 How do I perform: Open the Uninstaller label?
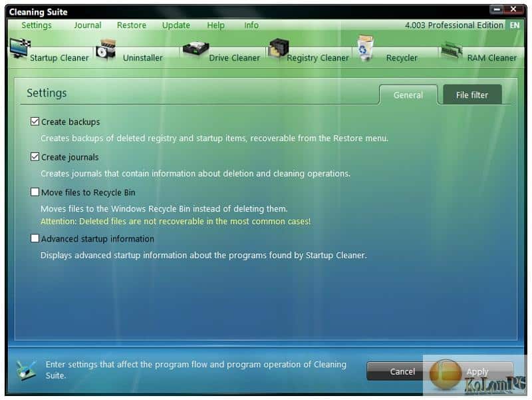click(142, 58)
